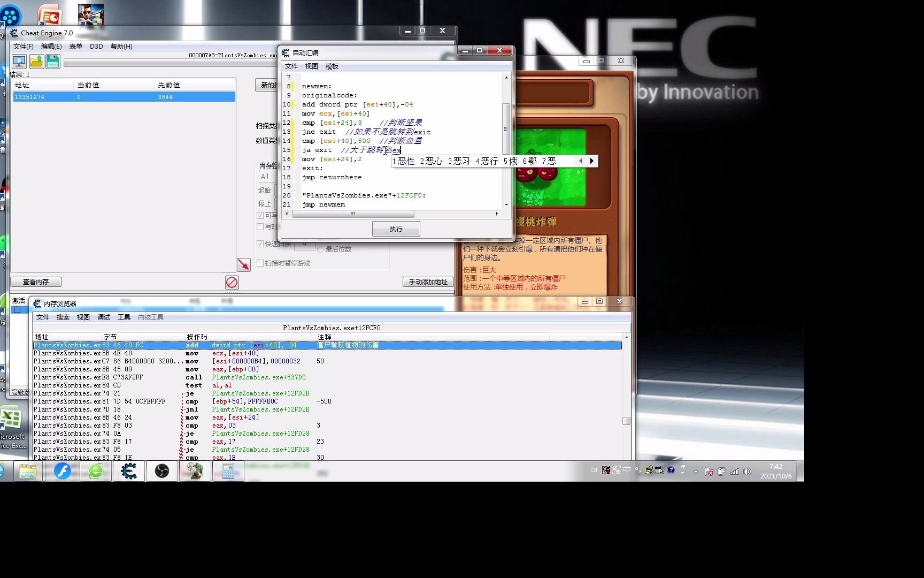Click the memory browser vertical scrollbar thumb

coord(627,421)
